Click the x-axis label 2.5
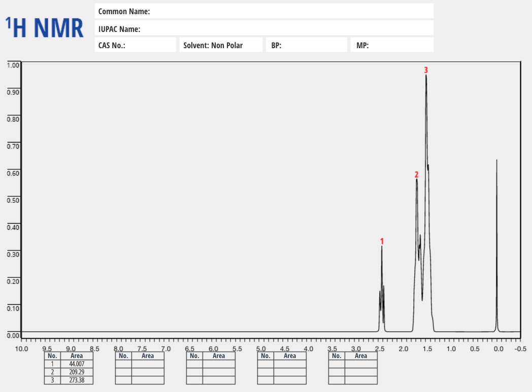Screen dimensions: 532x392 (380, 348)
